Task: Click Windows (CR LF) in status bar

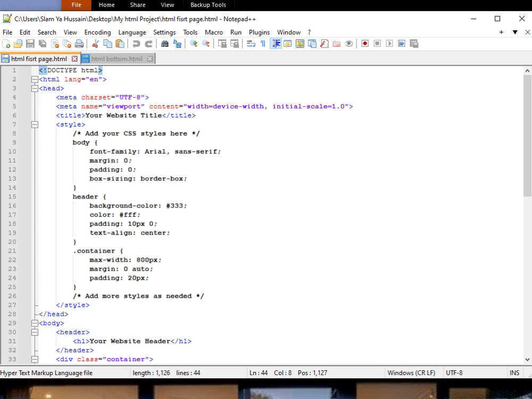Action: tap(411, 373)
